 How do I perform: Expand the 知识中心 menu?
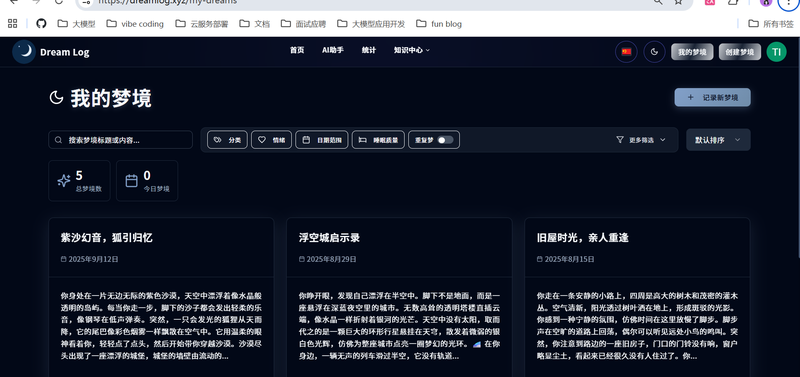(412, 50)
